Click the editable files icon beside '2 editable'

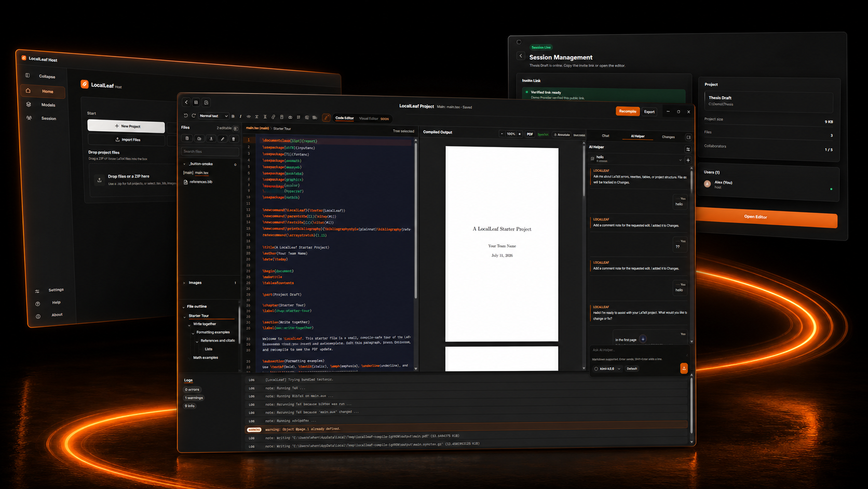coord(236,128)
